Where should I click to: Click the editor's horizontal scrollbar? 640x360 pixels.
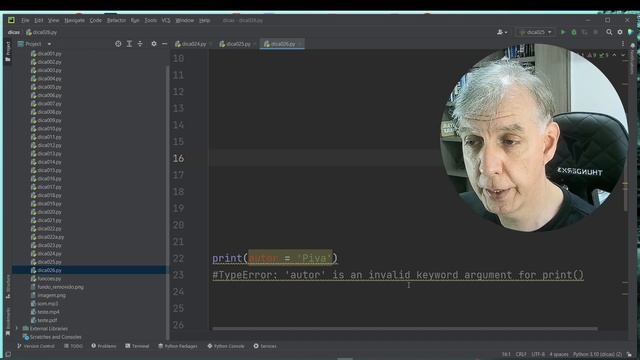pos(405,328)
